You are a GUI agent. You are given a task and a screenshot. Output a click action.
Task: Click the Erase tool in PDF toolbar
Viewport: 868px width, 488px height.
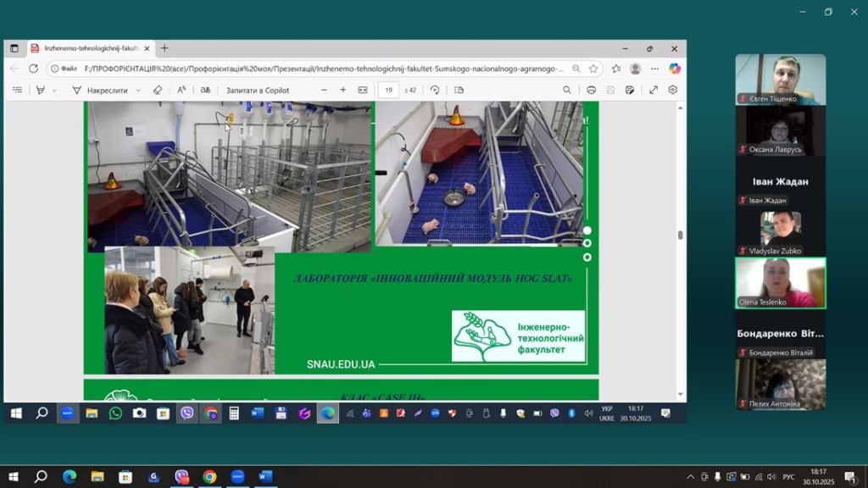[158, 90]
